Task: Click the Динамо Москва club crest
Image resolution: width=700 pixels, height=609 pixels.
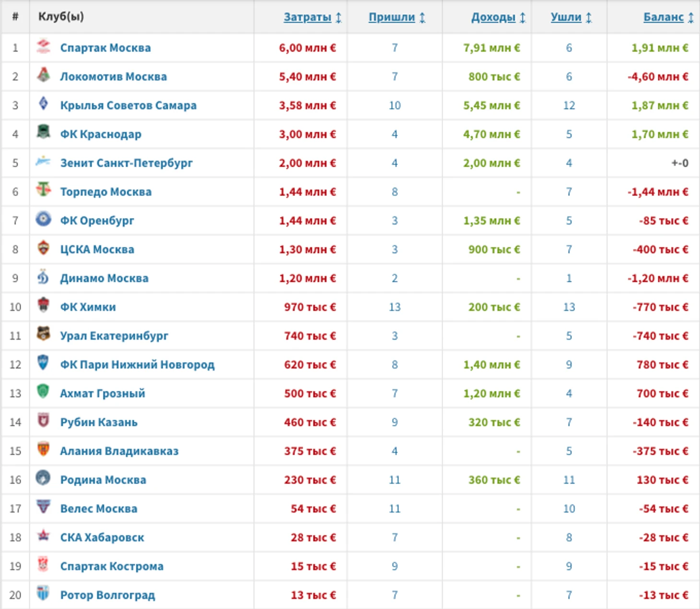Action: coord(43,276)
